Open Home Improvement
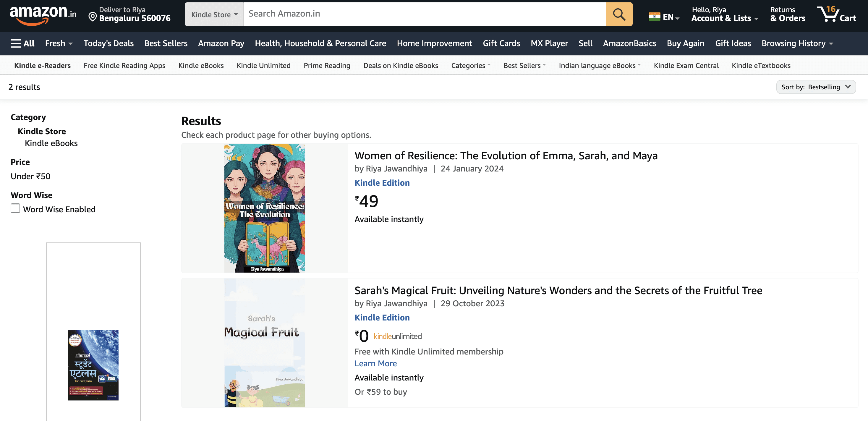This screenshot has height=421, width=868. pyautogui.click(x=434, y=43)
